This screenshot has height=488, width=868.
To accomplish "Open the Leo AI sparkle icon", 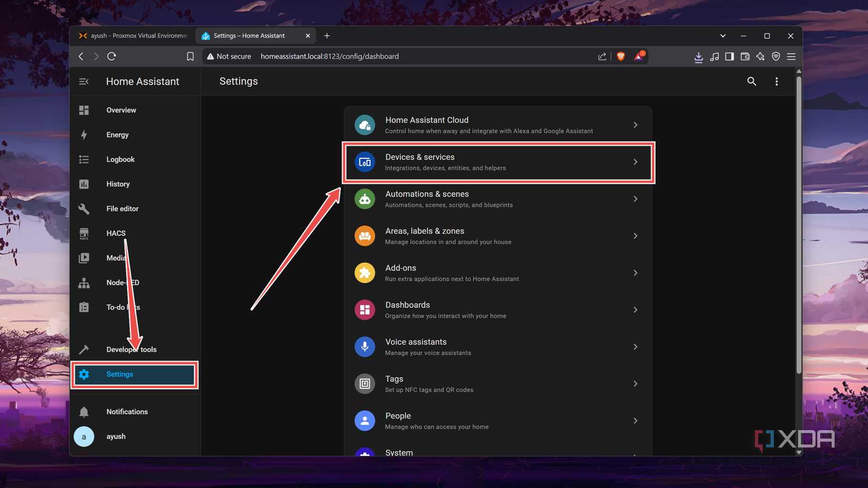I will coord(760,56).
